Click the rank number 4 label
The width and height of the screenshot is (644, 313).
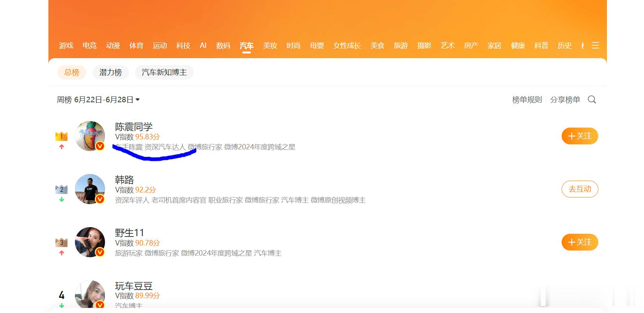point(61,295)
